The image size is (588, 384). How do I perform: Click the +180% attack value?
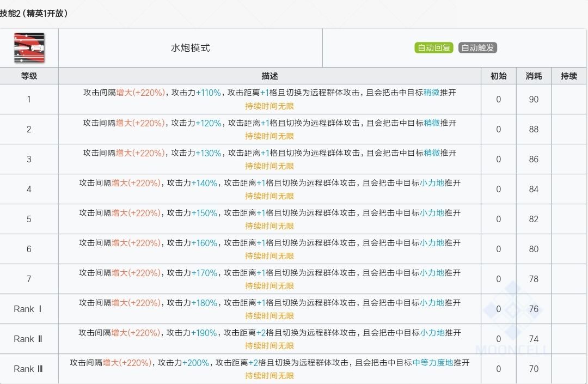(204, 303)
